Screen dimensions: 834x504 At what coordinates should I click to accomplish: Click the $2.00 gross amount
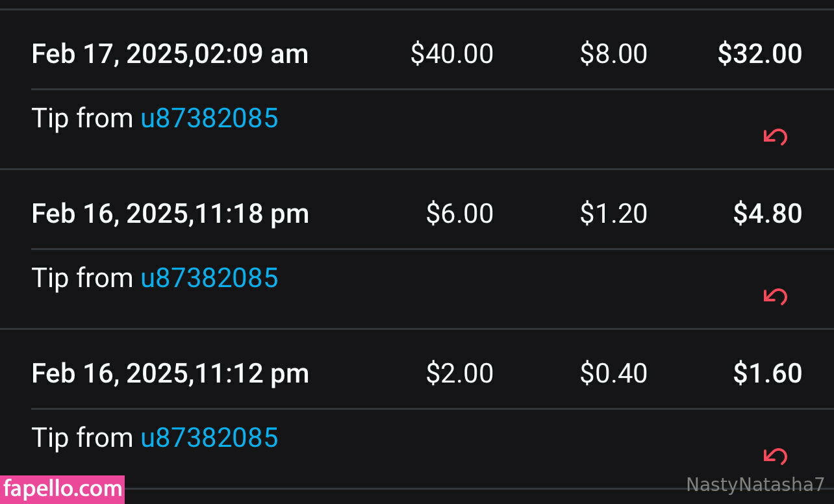coord(459,373)
